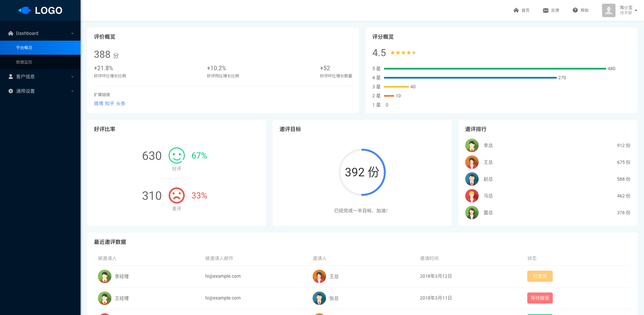Viewport: 644px width, 315px height.
Task: Open the 淘小宝 user account dropdown
Action: pyautogui.click(x=636, y=10)
